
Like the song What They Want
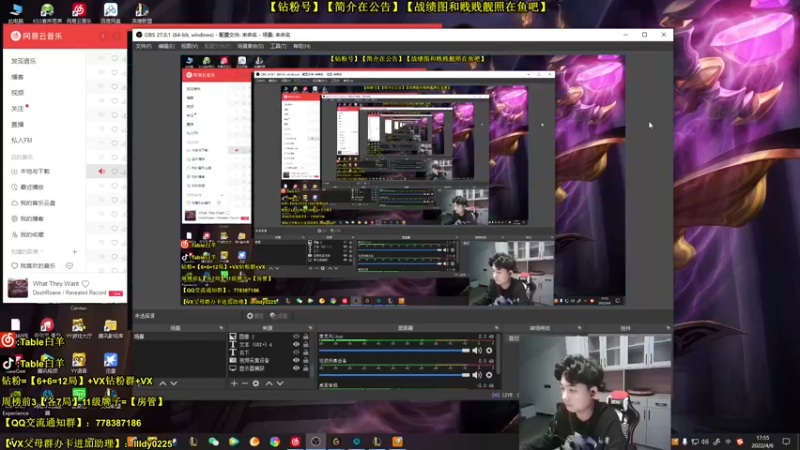pos(86,283)
